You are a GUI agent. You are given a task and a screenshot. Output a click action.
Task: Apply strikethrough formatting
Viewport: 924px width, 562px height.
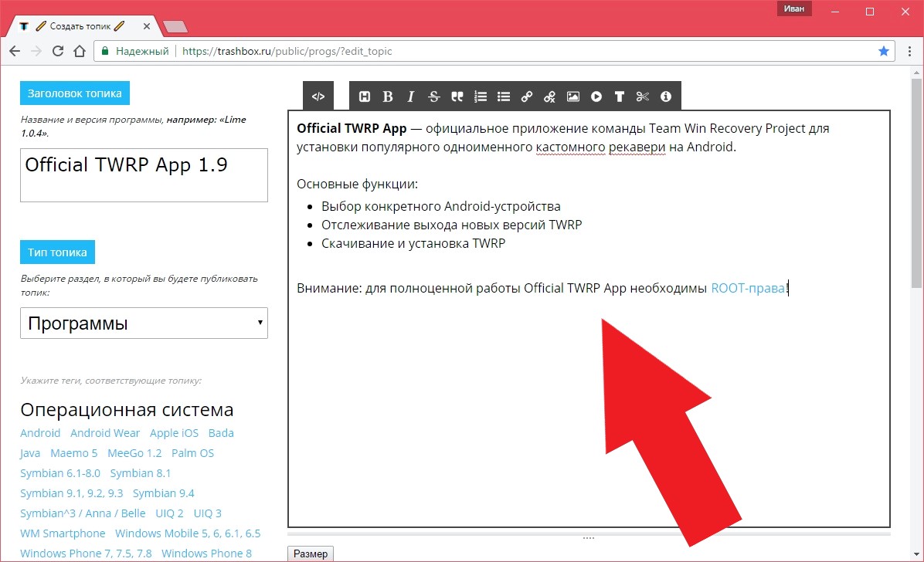coord(433,96)
